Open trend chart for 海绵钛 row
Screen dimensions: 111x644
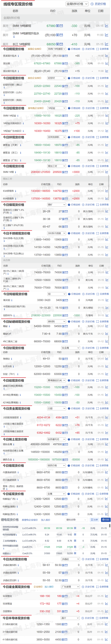click(107, 359)
